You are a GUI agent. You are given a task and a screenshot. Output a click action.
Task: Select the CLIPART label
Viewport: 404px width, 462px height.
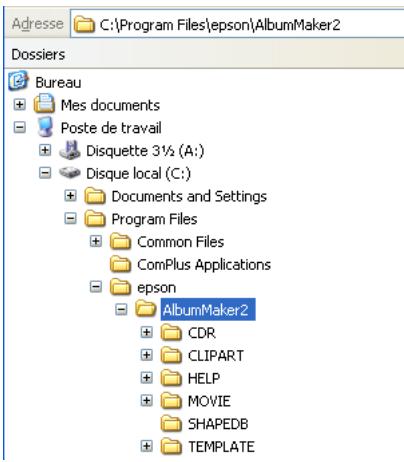point(216,355)
